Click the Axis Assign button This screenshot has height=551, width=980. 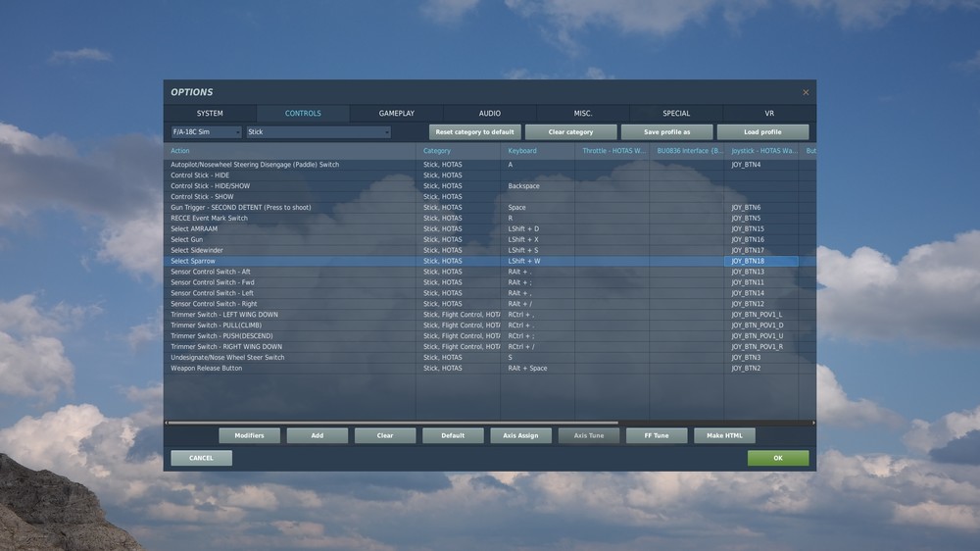click(x=520, y=435)
